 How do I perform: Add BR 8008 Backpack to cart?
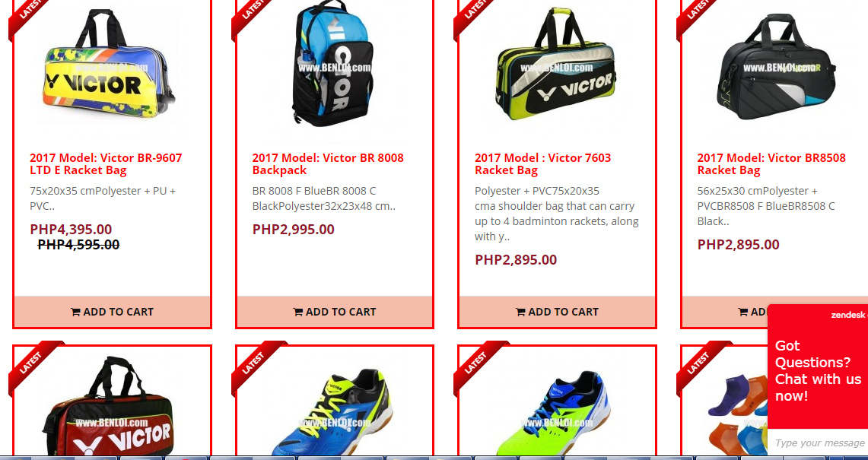point(335,312)
